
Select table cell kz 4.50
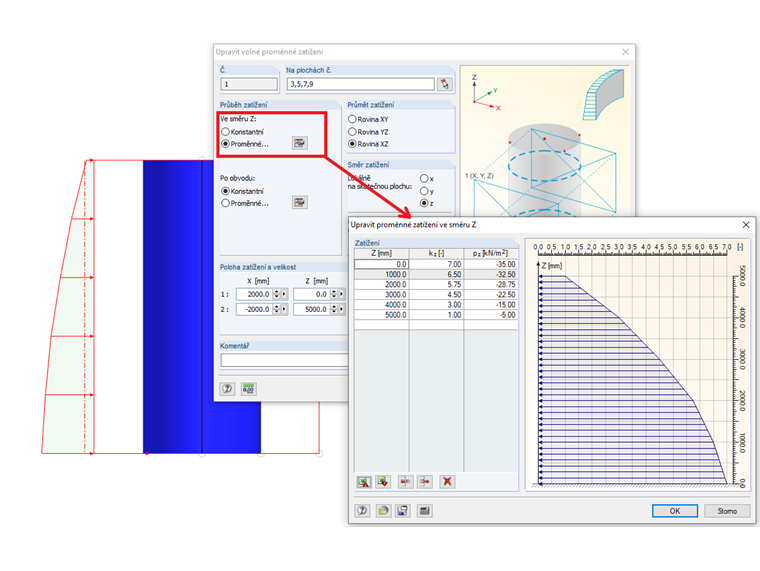pos(437,295)
